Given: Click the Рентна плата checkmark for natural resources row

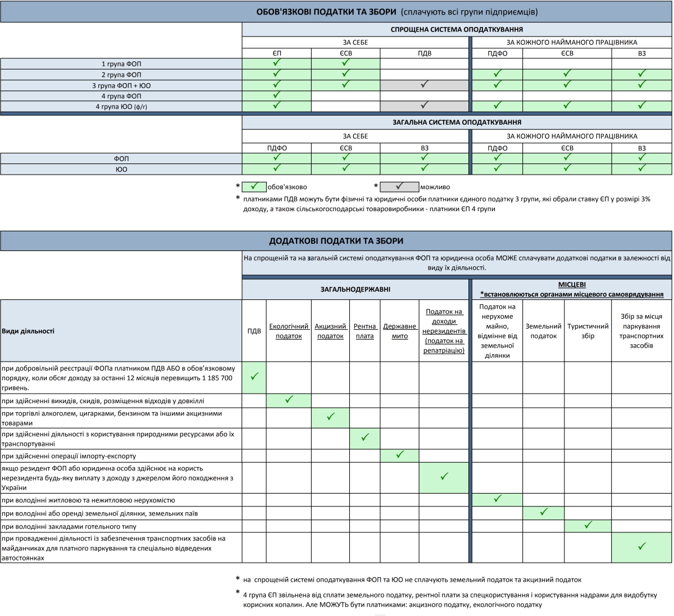Looking at the screenshot, I should click(365, 437).
